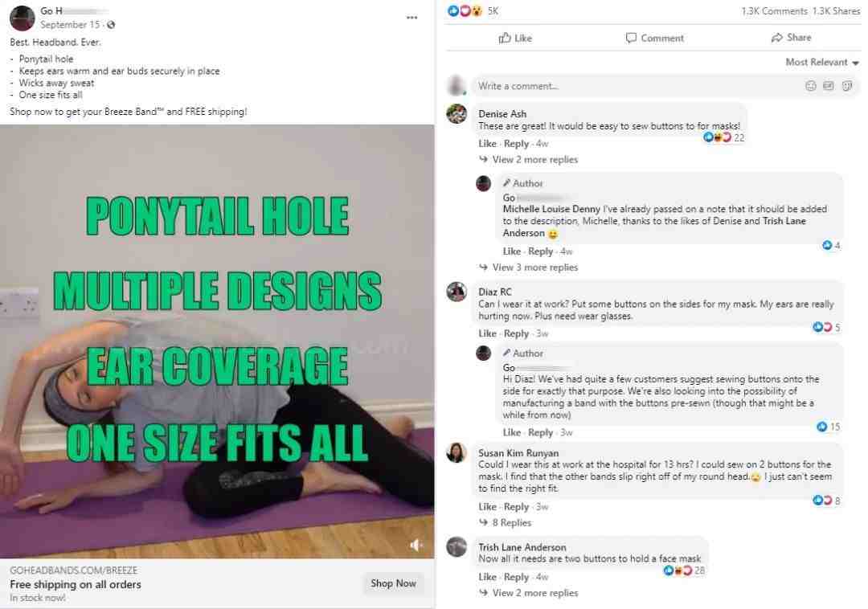Click the Share arrow button
868x609 pixels.
(791, 38)
